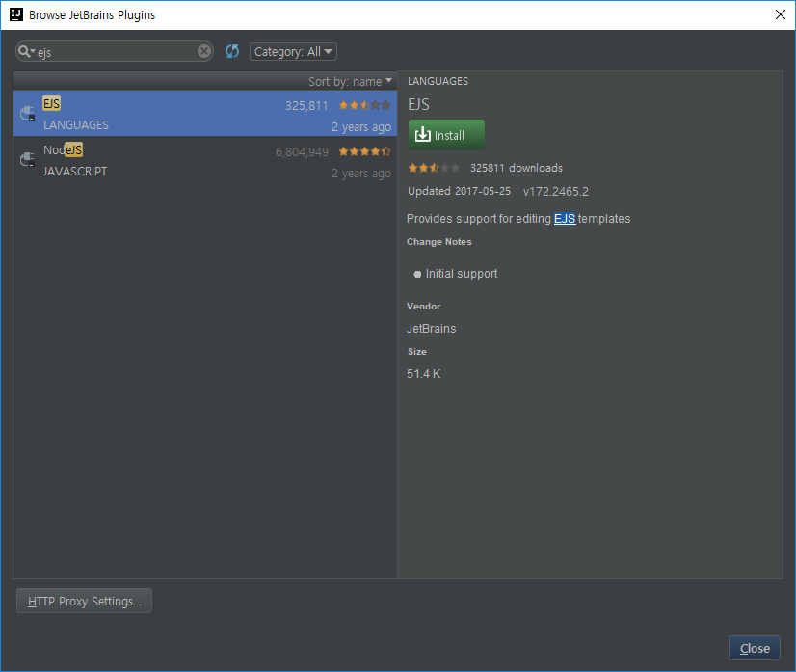Click the Updated 2017-05-25 text

[x=459, y=191]
